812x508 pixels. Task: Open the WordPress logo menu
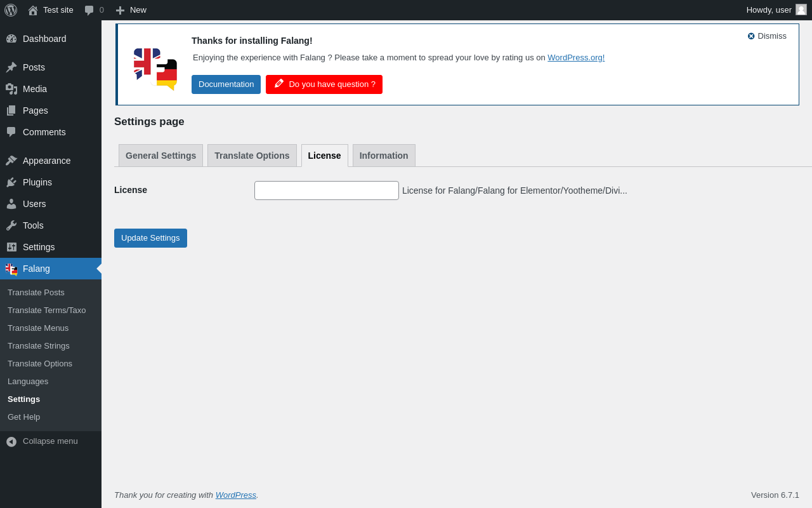[x=11, y=10]
